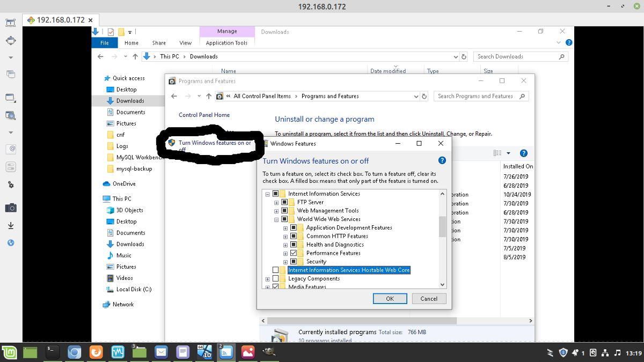Click help icon in Programs and Features toolbar
644x362 pixels.
[524, 153]
